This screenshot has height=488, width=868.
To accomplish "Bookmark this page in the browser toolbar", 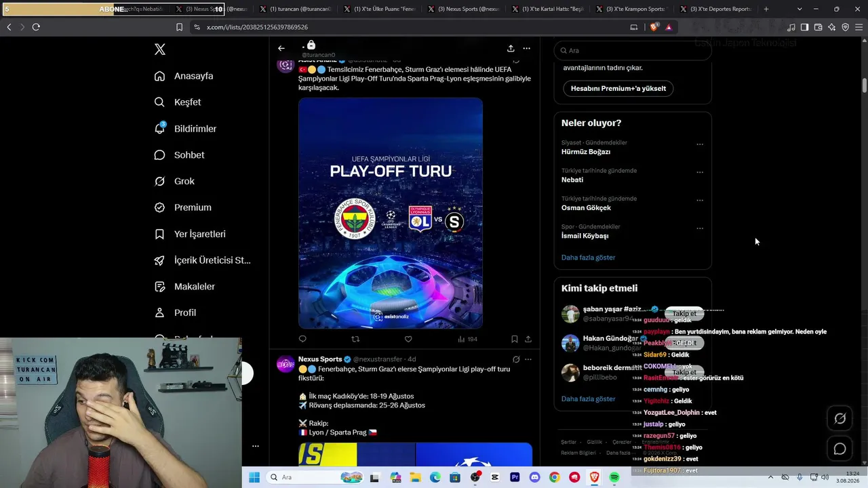I will pos(179,27).
